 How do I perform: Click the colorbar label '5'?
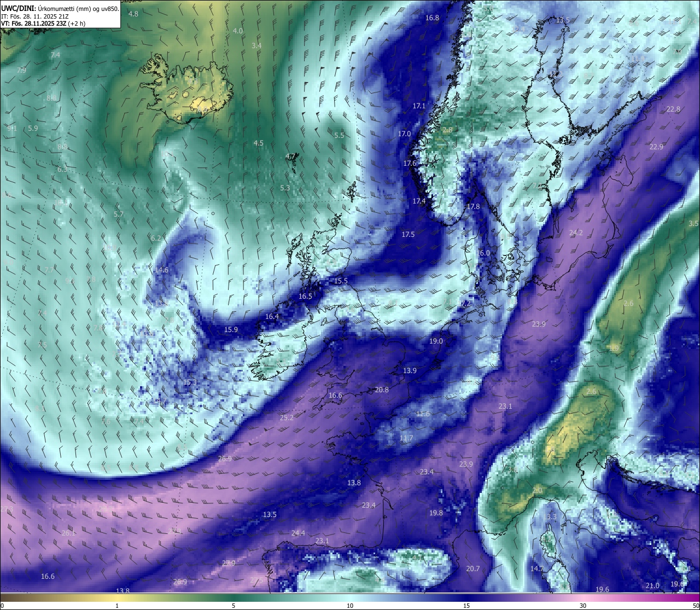tap(234, 606)
